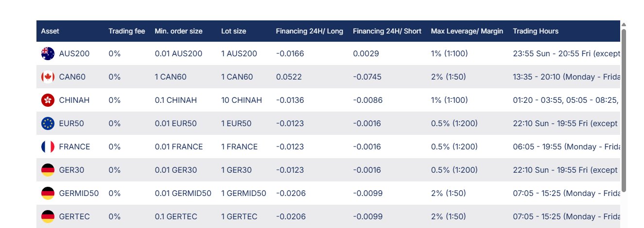Click the German flag icon for GERTEC

coord(48,216)
